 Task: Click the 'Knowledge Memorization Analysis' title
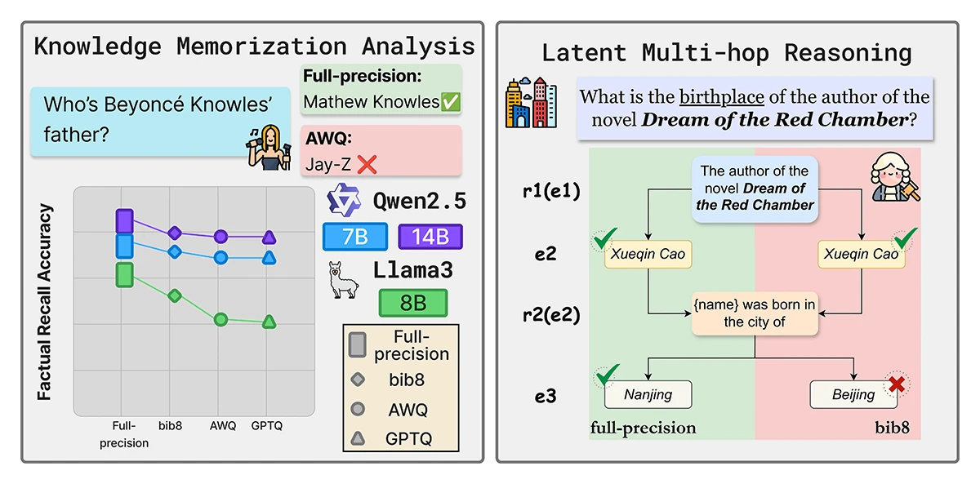click(x=254, y=45)
